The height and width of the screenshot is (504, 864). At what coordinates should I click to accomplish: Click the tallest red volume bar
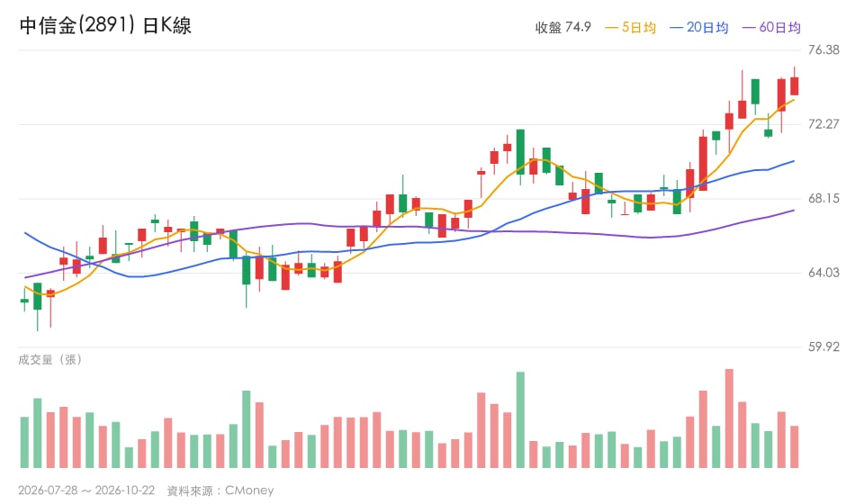tap(729, 418)
